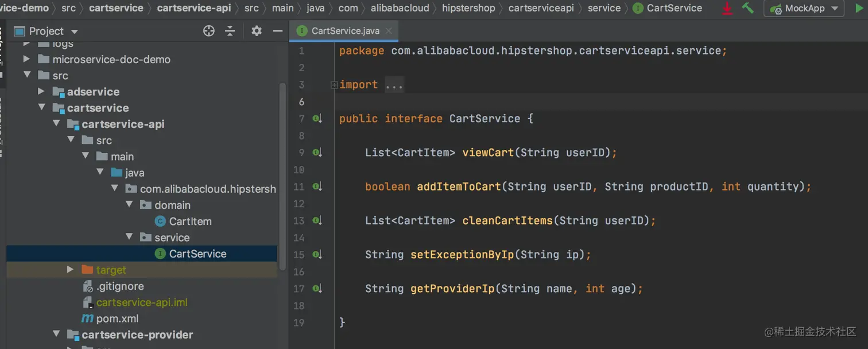This screenshot has height=349, width=868.
Task: Collapse the service package
Action: pyautogui.click(x=129, y=237)
